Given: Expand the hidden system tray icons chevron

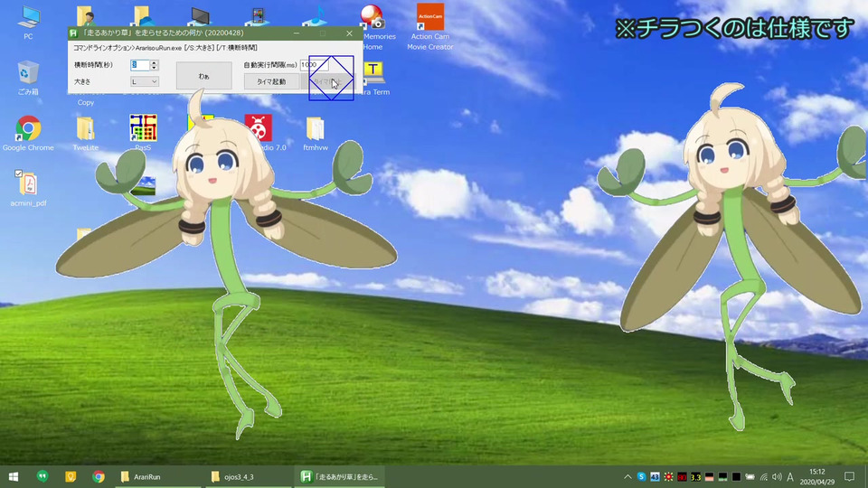Looking at the screenshot, I should (627, 477).
